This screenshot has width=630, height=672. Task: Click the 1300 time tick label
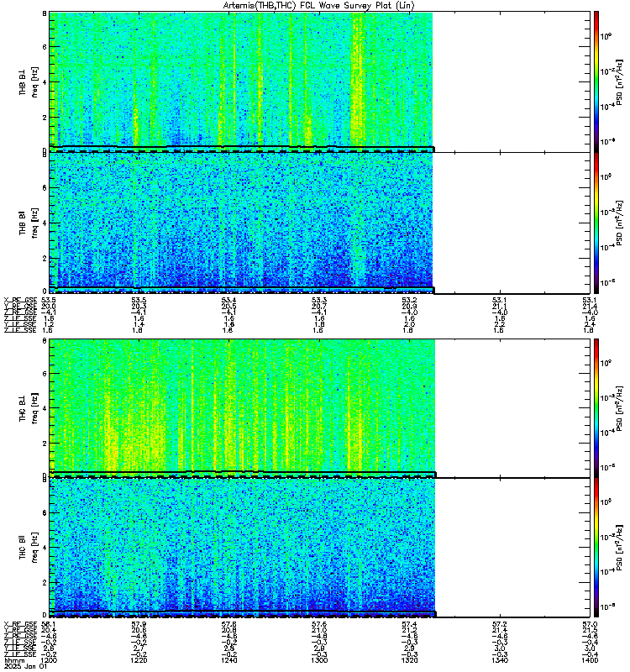(319, 660)
